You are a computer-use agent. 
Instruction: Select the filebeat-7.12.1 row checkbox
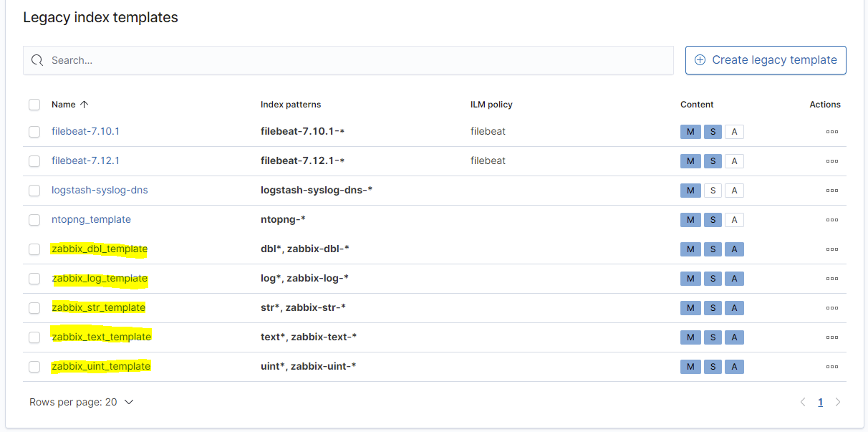tap(34, 161)
